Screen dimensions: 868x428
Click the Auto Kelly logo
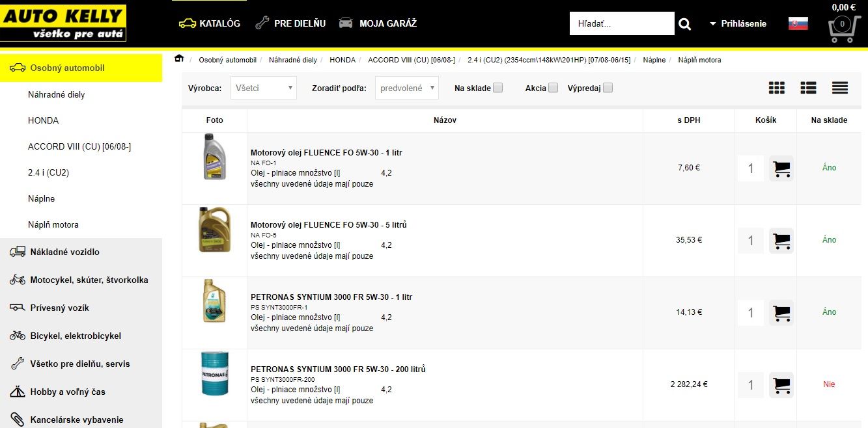click(63, 23)
